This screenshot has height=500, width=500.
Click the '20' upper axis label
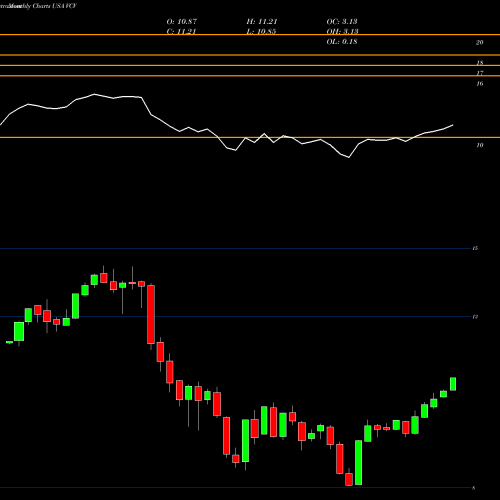point(480,42)
